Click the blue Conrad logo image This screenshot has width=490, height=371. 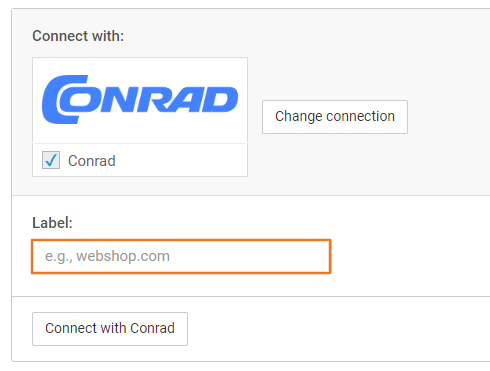(x=140, y=100)
